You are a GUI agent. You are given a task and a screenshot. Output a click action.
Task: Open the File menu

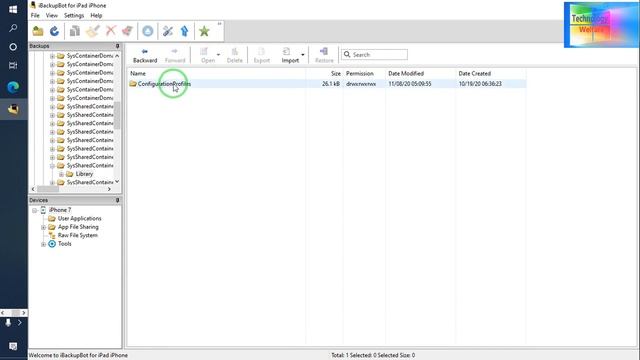click(x=35, y=16)
